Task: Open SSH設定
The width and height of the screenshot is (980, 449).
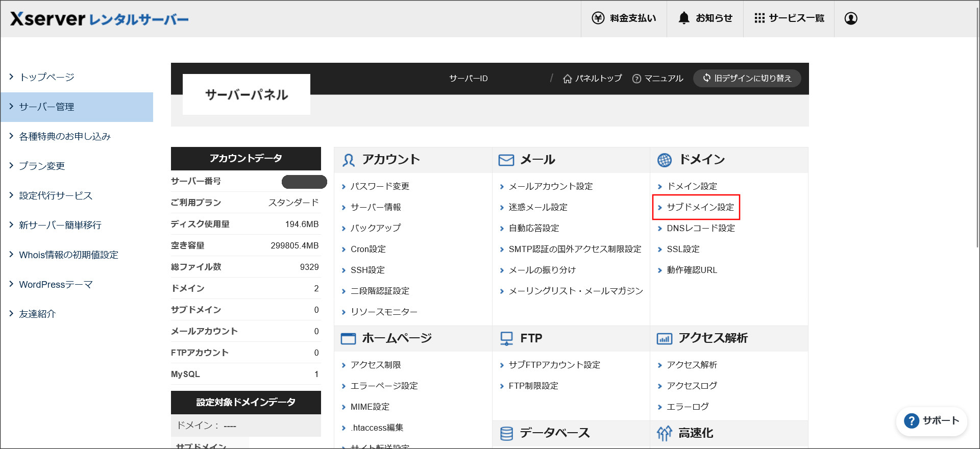Action: tap(367, 270)
